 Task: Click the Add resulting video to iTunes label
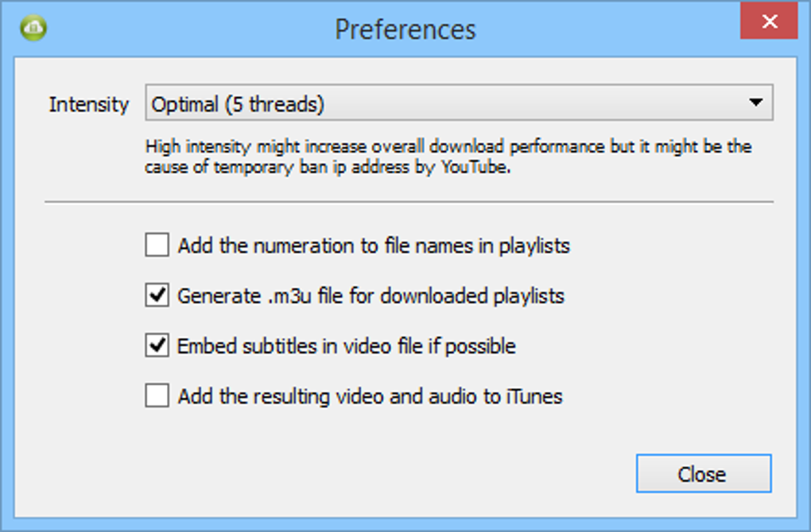point(370,395)
